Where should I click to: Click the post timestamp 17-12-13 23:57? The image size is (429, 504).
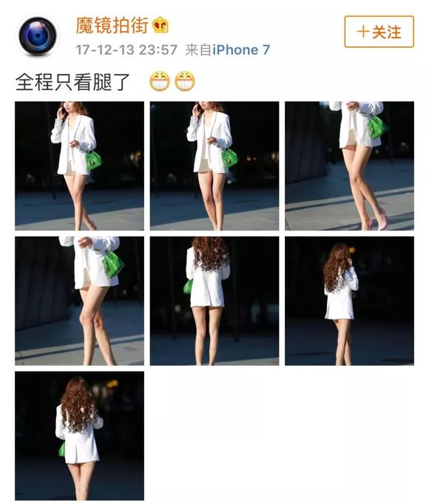[126, 50]
